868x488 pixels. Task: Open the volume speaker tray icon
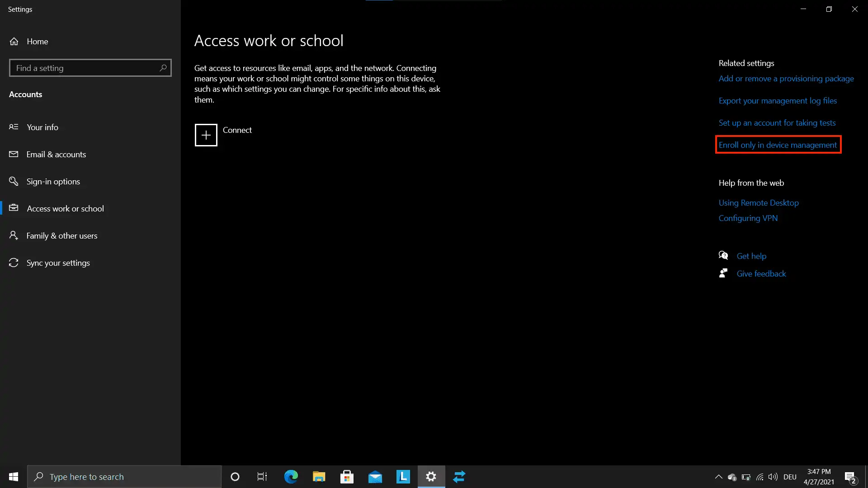point(773,477)
